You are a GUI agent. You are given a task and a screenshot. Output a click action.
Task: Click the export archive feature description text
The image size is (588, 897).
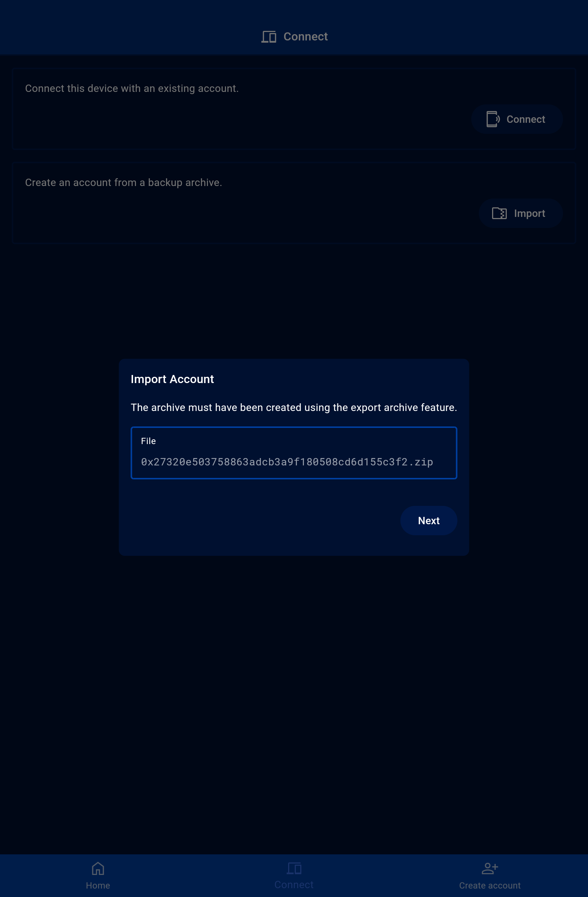(x=294, y=407)
